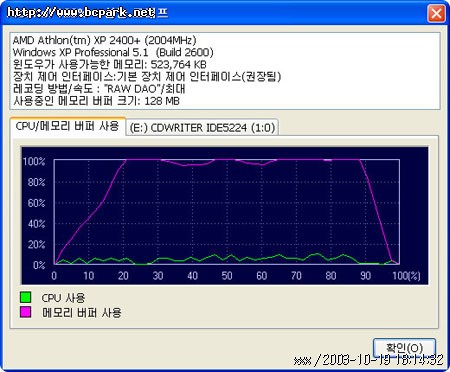The width and height of the screenshot is (450, 372).
Task: Click the 100% y-axis label
Action: 34,162
